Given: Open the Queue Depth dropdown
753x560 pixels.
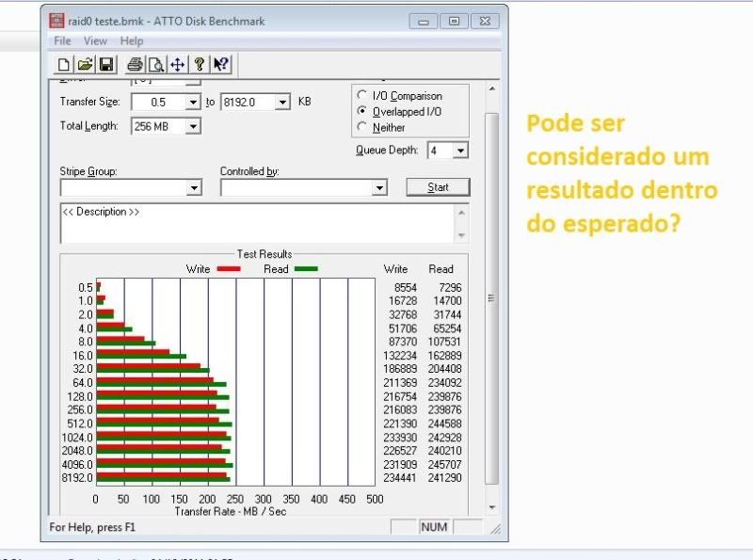Looking at the screenshot, I should pyautogui.click(x=460, y=151).
